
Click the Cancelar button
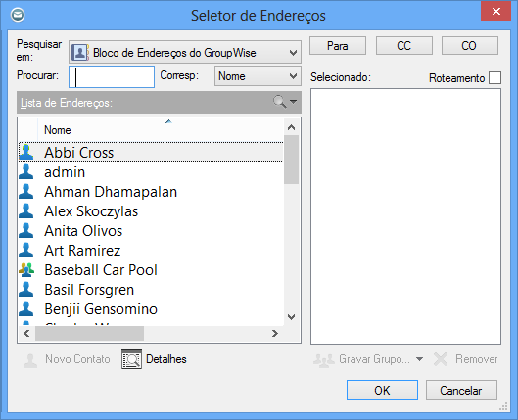tap(461, 391)
